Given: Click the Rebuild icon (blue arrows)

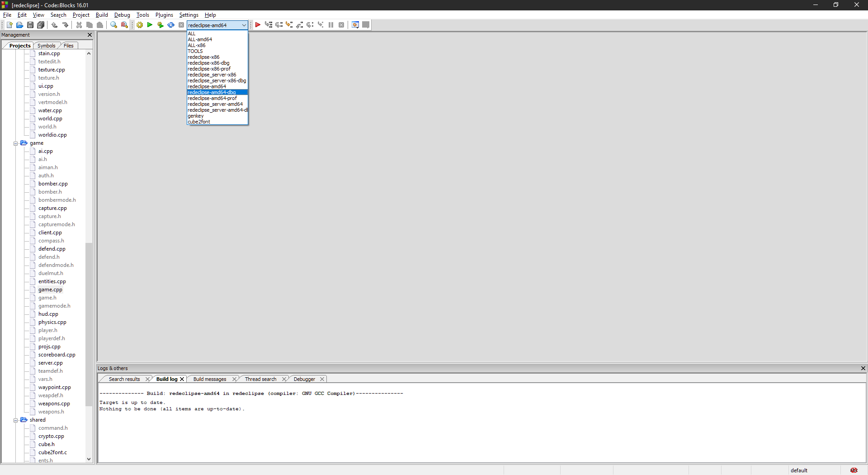Looking at the screenshot, I should pyautogui.click(x=171, y=25).
